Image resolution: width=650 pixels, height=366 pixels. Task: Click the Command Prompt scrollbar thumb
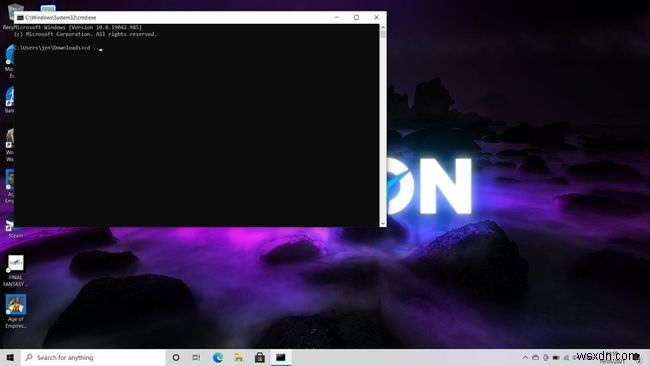pyautogui.click(x=383, y=34)
